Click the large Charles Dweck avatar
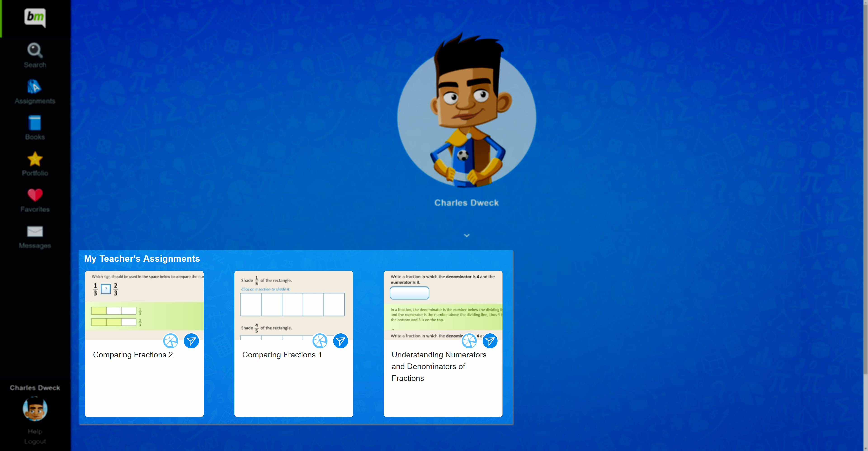 [466, 118]
